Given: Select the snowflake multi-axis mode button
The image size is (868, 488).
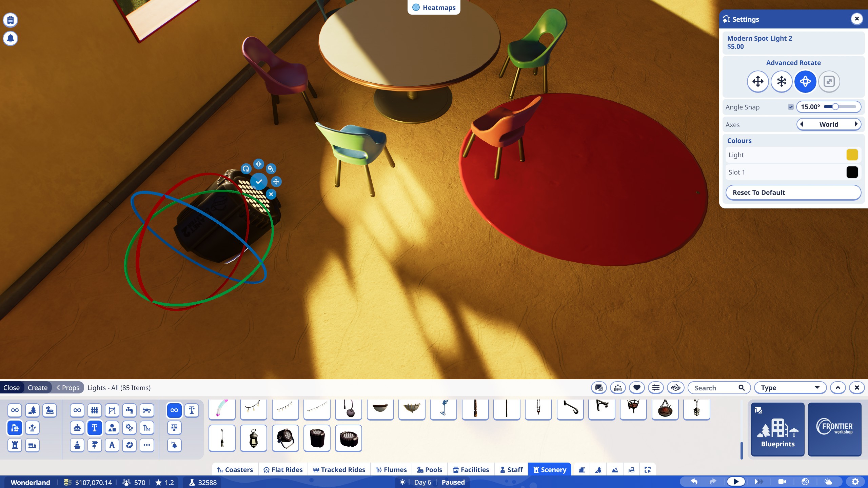Looking at the screenshot, I should [782, 81].
